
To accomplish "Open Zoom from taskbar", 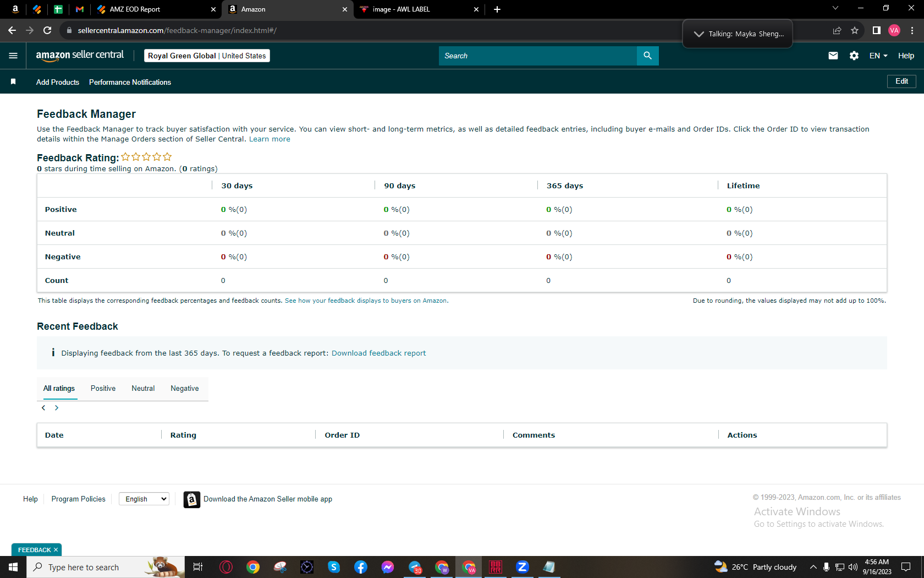I will pyautogui.click(x=522, y=567).
